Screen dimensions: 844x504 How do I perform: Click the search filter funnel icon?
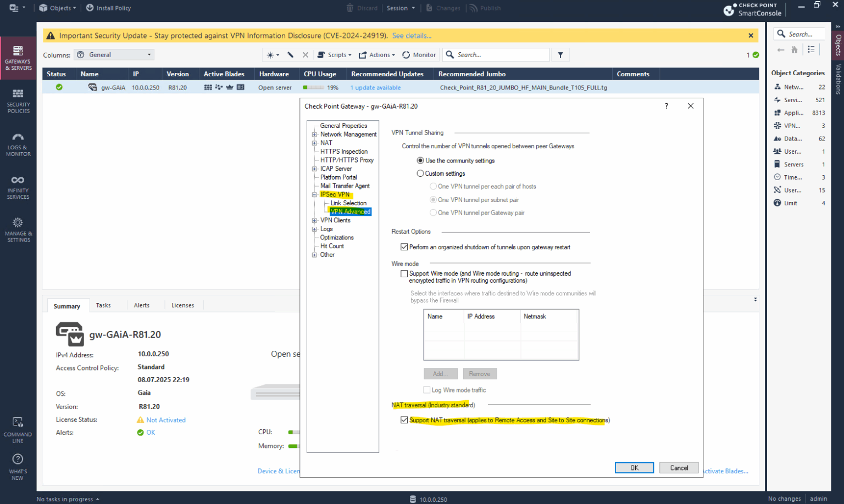(x=560, y=54)
